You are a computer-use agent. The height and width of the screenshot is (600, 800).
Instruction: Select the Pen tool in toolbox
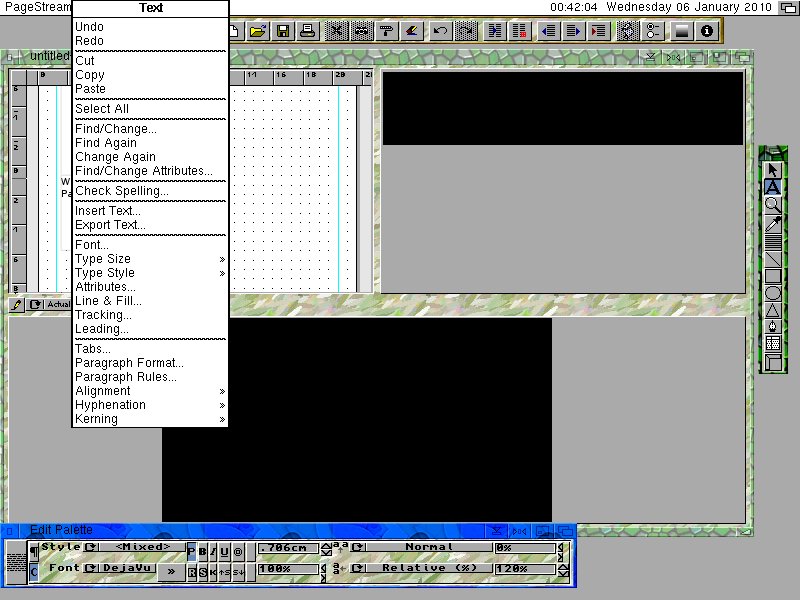click(x=773, y=326)
